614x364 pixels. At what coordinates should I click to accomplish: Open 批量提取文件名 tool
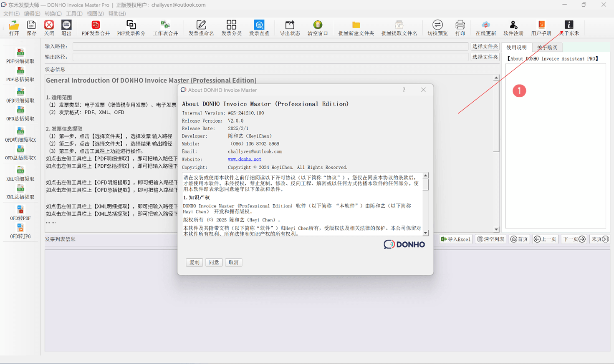(x=399, y=28)
